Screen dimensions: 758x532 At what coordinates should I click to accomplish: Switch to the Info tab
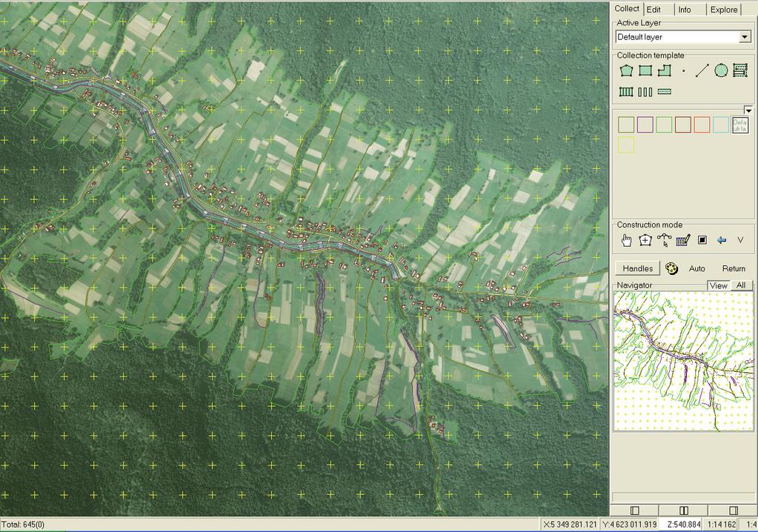(x=685, y=10)
